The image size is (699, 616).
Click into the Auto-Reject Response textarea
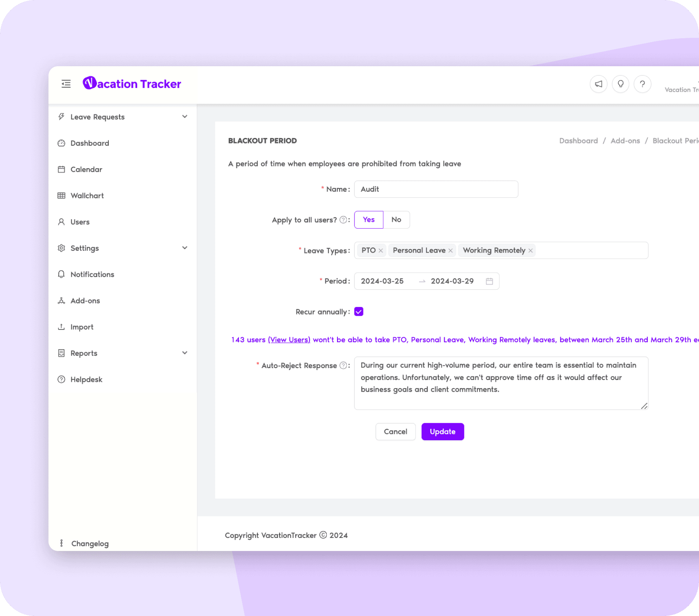tap(501, 383)
